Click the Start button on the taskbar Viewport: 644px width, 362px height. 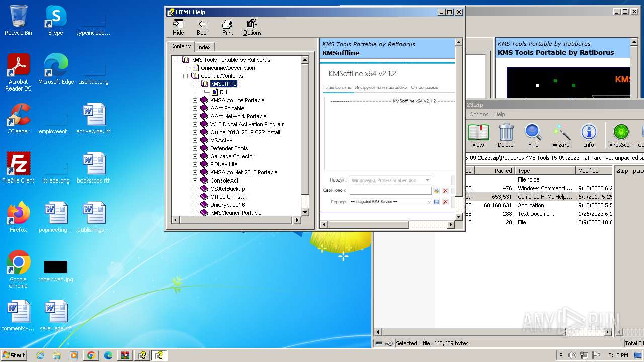click(x=14, y=355)
